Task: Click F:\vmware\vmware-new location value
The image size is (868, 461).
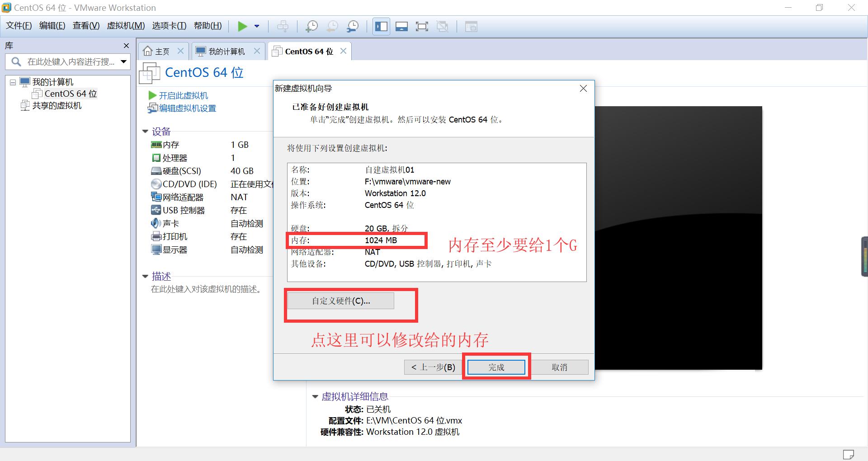Action: pyautogui.click(x=408, y=182)
